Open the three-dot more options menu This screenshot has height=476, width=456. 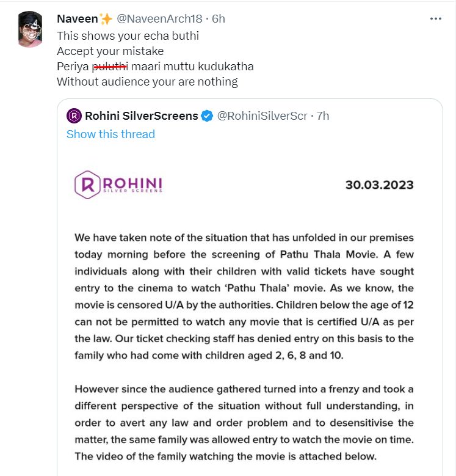[x=435, y=19]
